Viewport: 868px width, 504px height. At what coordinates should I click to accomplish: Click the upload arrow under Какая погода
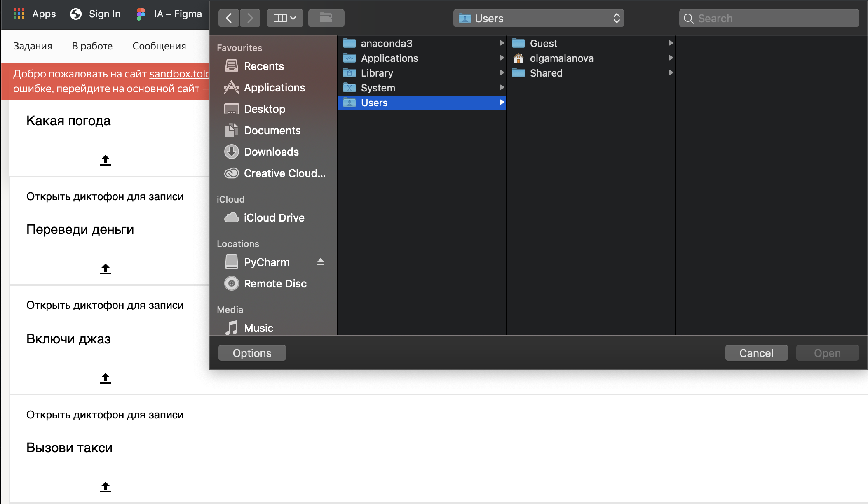[x=106, y=160]
